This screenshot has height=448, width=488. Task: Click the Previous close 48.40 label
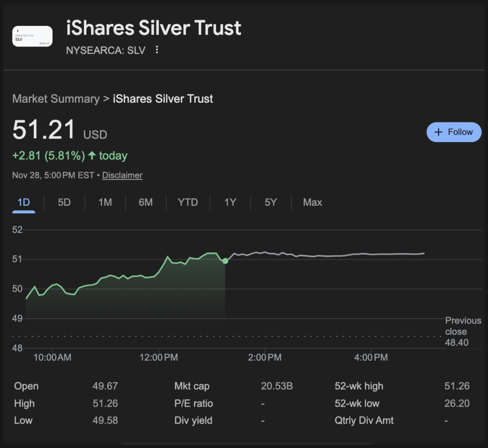[x=463, y=332]
